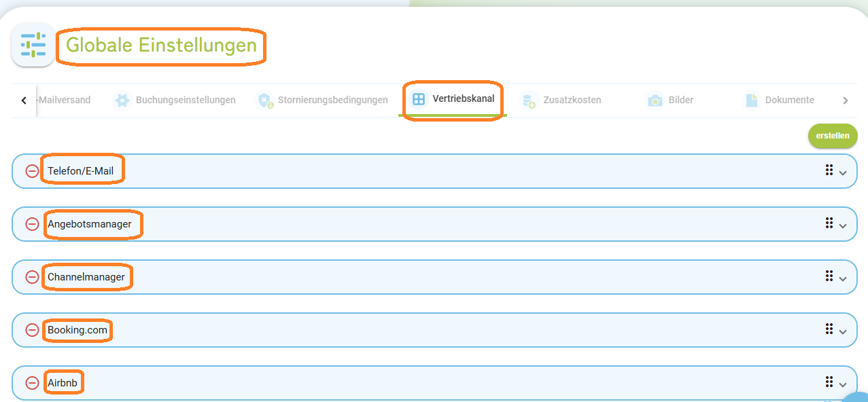868x402 pixels.
Task: Select the Vertriebskanal tab
Action: coord(453,99)
